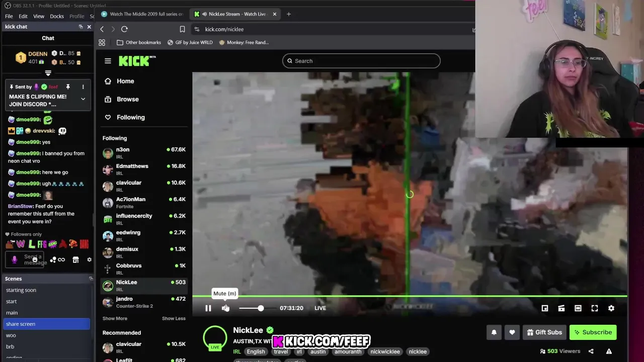Click the cast stream icon

[561, 308]
